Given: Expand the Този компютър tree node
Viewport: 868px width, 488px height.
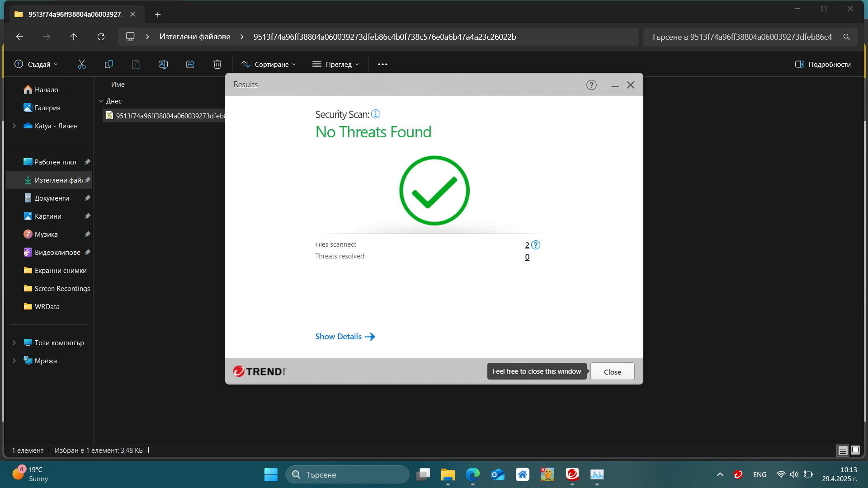Looking at the screenshot, I should click(14, 343).
